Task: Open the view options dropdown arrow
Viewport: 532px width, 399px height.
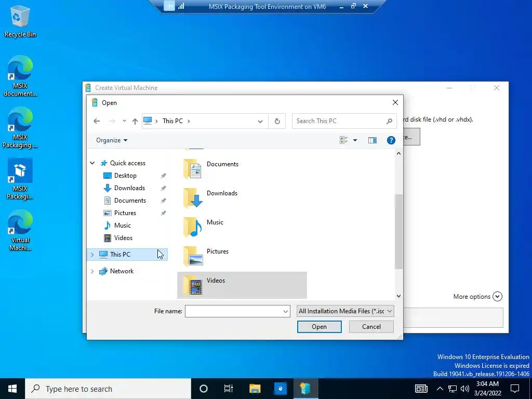Action: pyautogui.click(x=355, y=140)
